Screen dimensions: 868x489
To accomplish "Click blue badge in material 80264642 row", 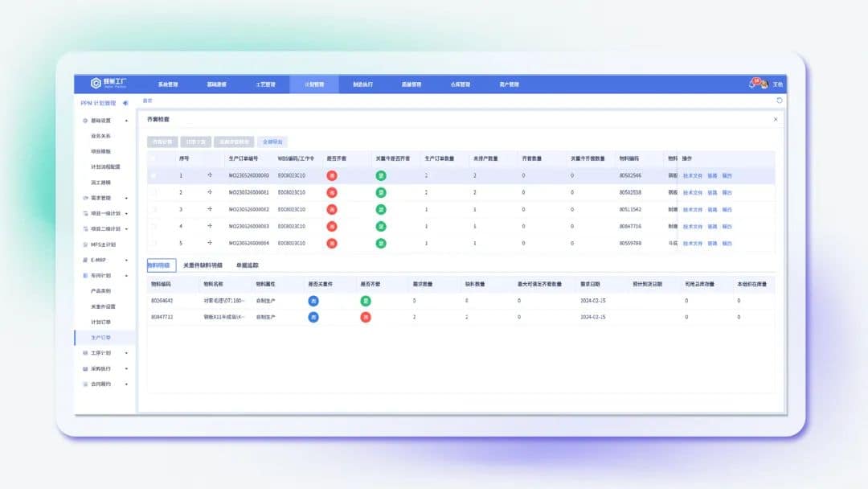I will click(x=313, y=301).
